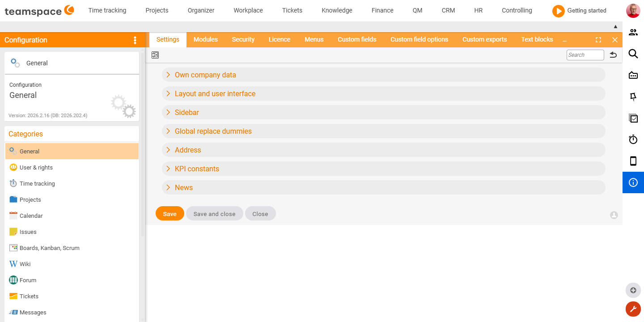644x322 pixels.
Task: Expand the Sidebar section
Action: tap(384, 112)
